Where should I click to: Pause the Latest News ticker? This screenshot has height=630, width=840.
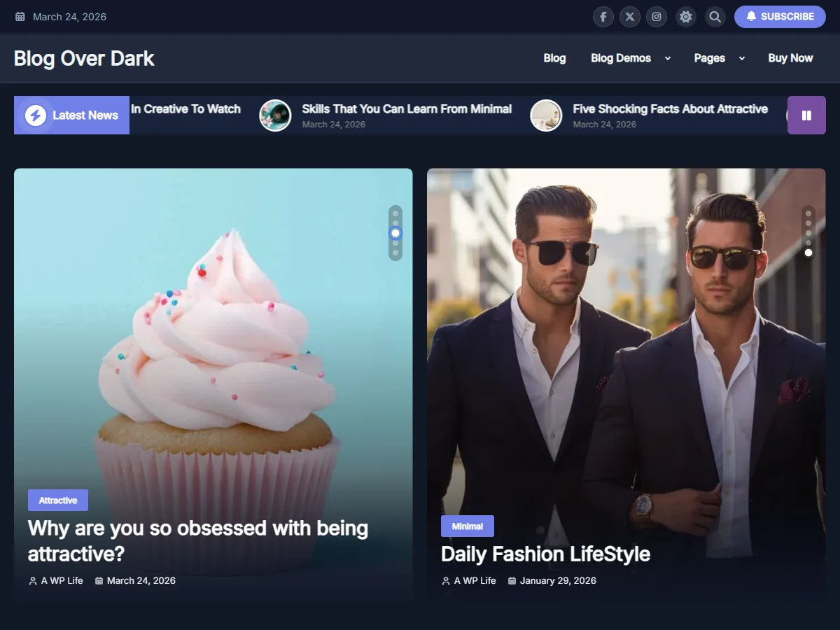click(x=806, y=115)
